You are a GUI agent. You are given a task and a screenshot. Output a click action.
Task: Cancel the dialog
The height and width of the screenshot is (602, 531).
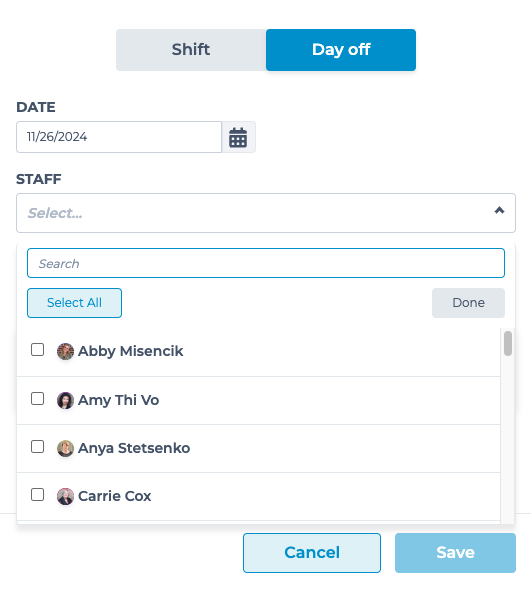pos(312,553)
